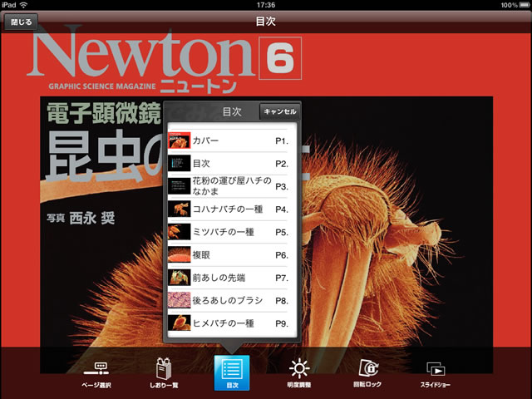Choose 複眼 entry text
The width and height of the screenshot is (532, 399).
point(201,255)
